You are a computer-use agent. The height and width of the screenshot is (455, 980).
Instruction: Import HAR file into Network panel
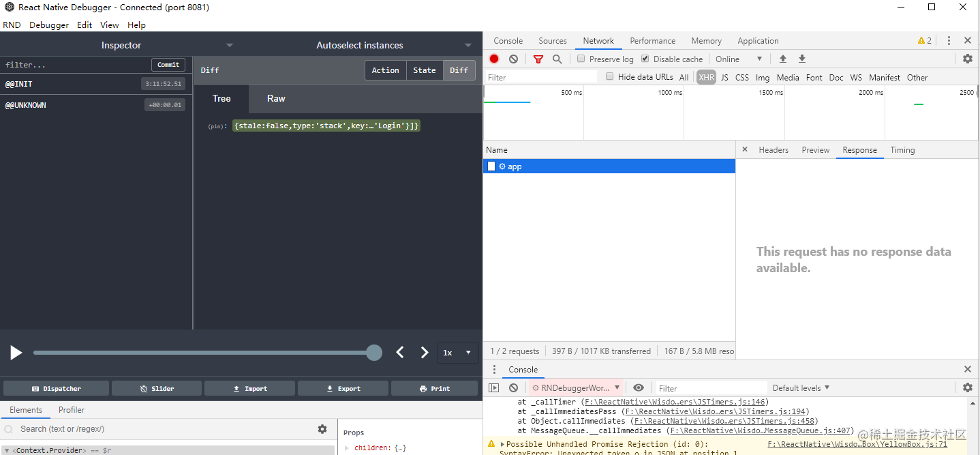(x=782, y=59)
